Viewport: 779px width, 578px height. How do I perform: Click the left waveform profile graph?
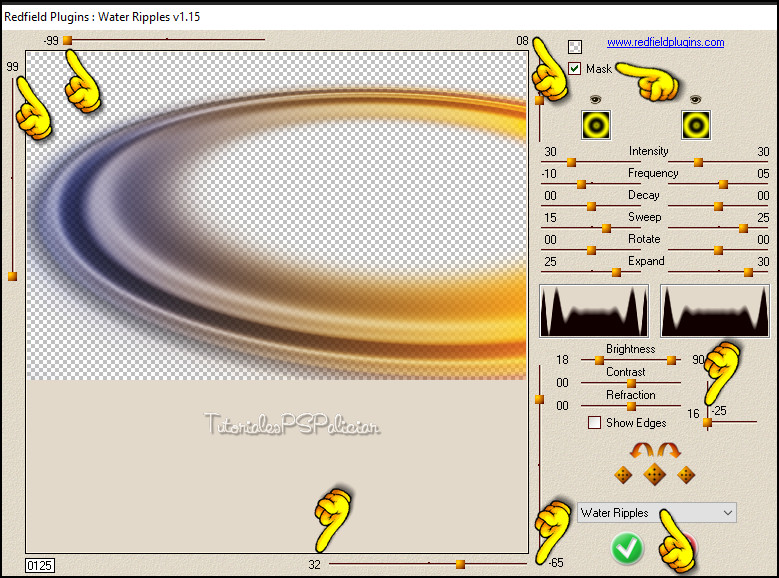click(x=594, y=310)
